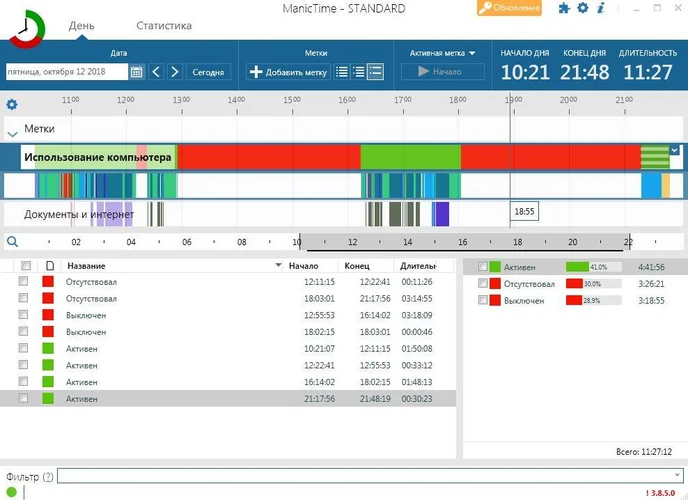The width and height of the screenshot is (688, 500).
Task: Click the filter help question mark
Action: tap(48, 477)
